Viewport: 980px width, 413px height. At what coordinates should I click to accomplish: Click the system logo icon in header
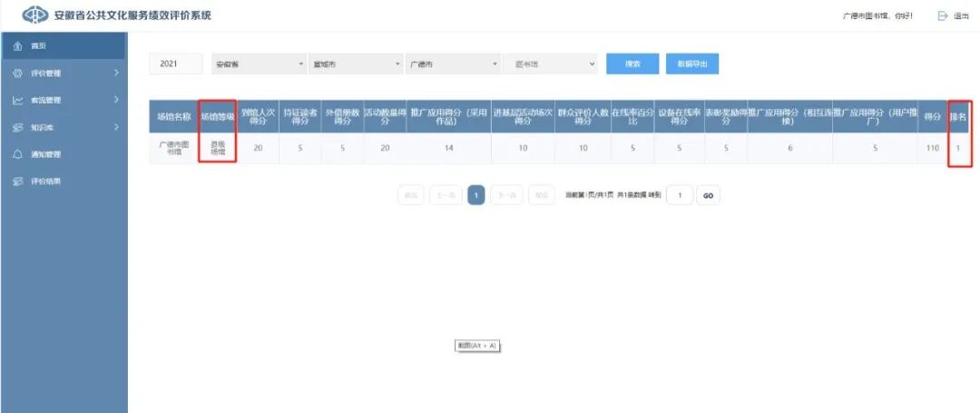pyautogui.click(x=35, y=15)
